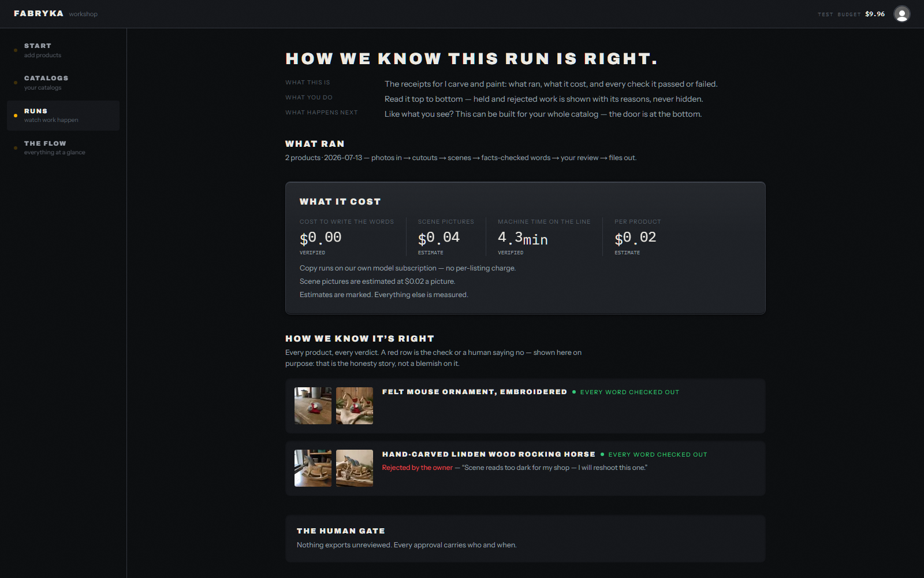924x578 pixels.
Task: Click the 'What it cost' heading
Action: 340,202
